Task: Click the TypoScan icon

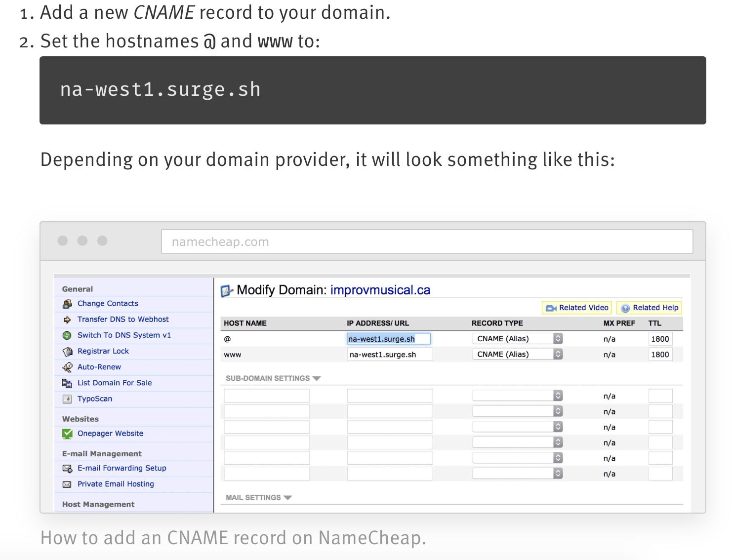Action: pyautogui.click(x=67, y=399)
